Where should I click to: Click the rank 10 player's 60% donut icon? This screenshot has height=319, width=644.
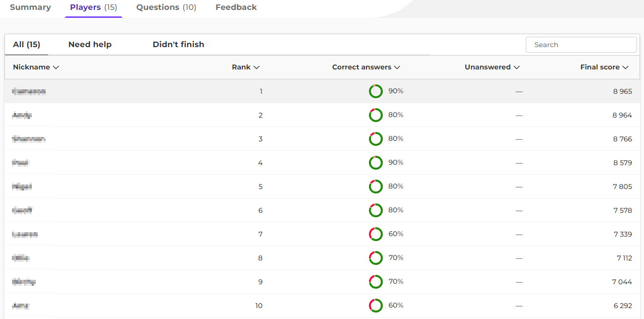pos(375,306)
